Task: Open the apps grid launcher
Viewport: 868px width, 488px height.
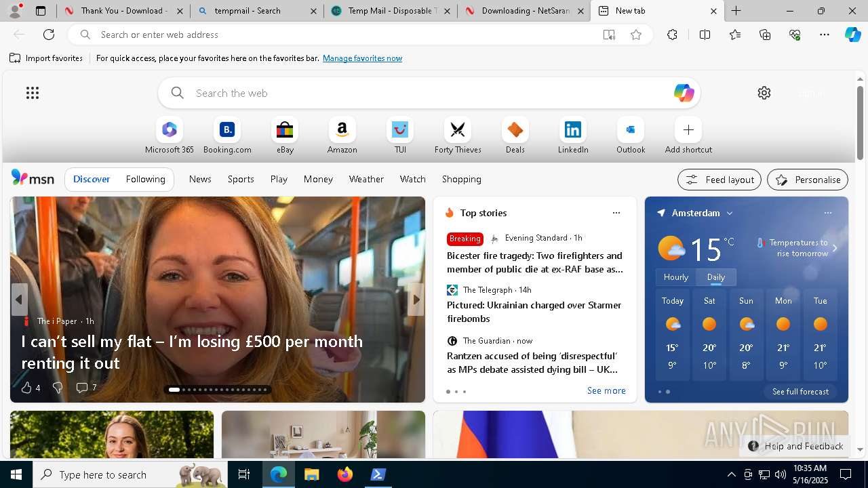Action: pyautogui.click(x=33, y=93)
